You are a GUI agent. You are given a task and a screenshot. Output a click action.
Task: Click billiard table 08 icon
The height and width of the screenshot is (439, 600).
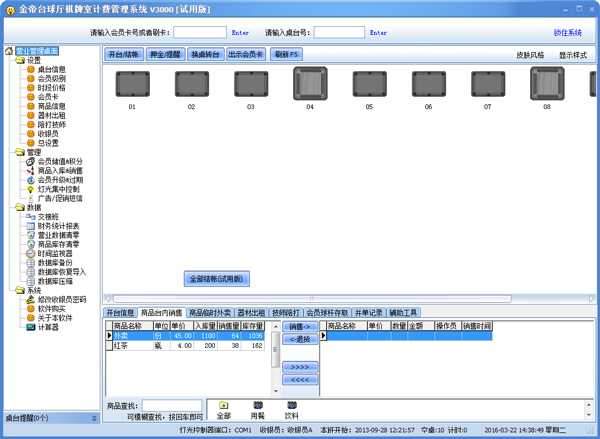pyautogui.click(x=547, y=87)
